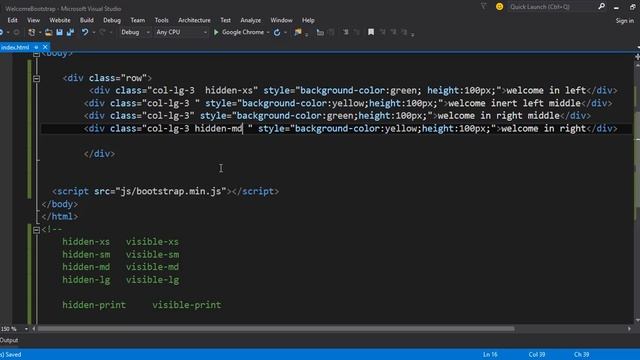Click the Navigate Backward icon
Viewport: 640px width, 360px height.
[2, 32]
